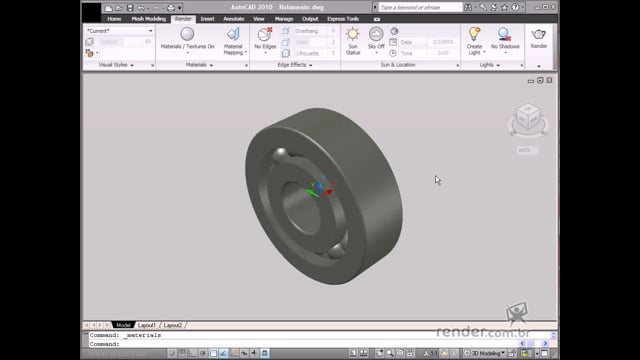
Task: Switch to the Insert ribbon tab
Action: 207,19
